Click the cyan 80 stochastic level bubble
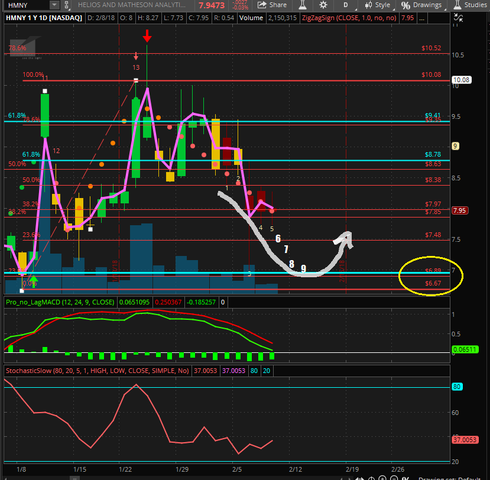The height and width of the screenshot is (480, 490). point(457,387)
